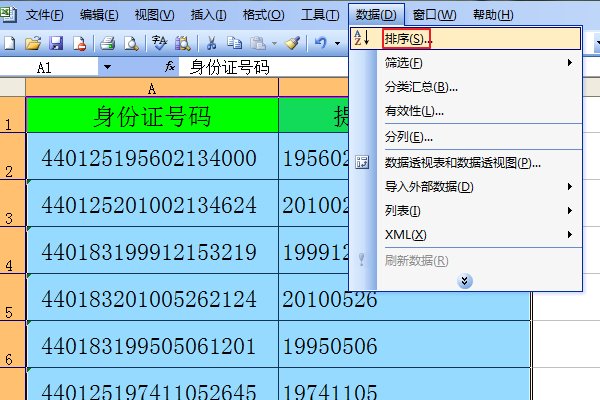Click the Excel workbook icon beside 文件
Screen dimensions: 600x400
8,14
